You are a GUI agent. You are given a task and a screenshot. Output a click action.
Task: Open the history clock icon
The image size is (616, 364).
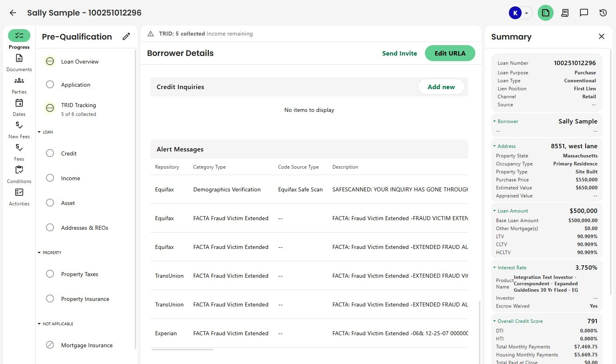tap(603, 13)
